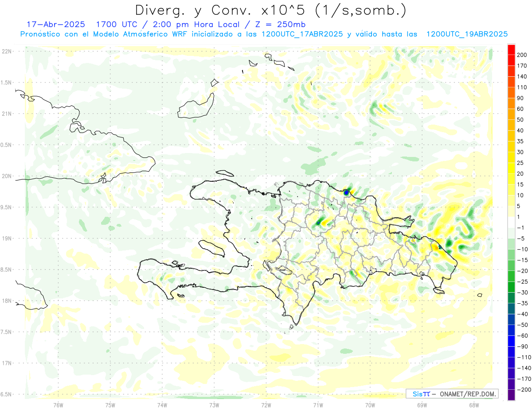Click the '73W' longitude label
532x411 pixels.
[214, 405]
